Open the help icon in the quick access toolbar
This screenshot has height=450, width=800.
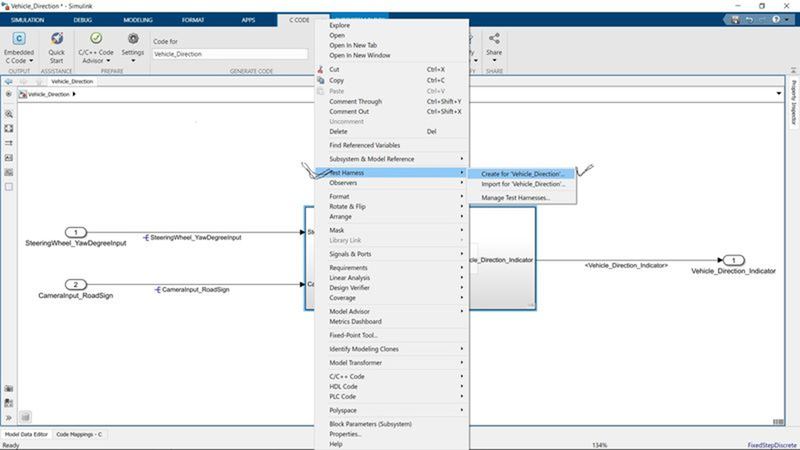776,19
